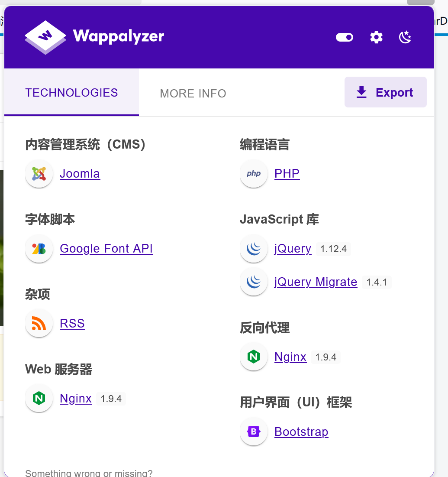
Task: Click the jQuery Migrate logo icon
Action: 254,282
